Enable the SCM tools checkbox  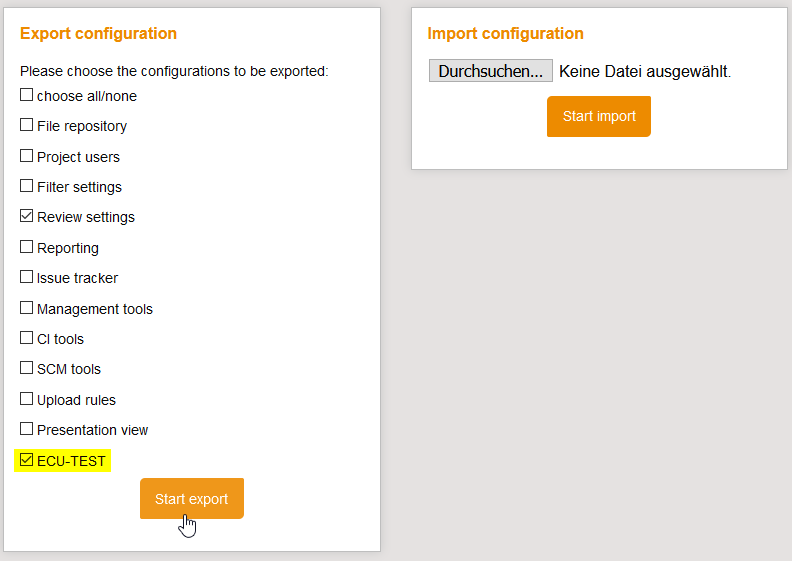pyautogui.click(x=27, y=368)
